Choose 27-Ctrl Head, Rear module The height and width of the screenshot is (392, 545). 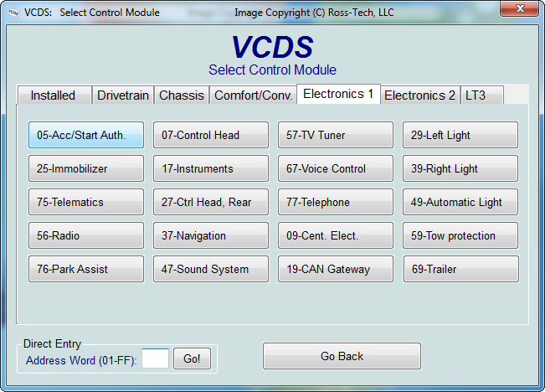pos(211,202)
